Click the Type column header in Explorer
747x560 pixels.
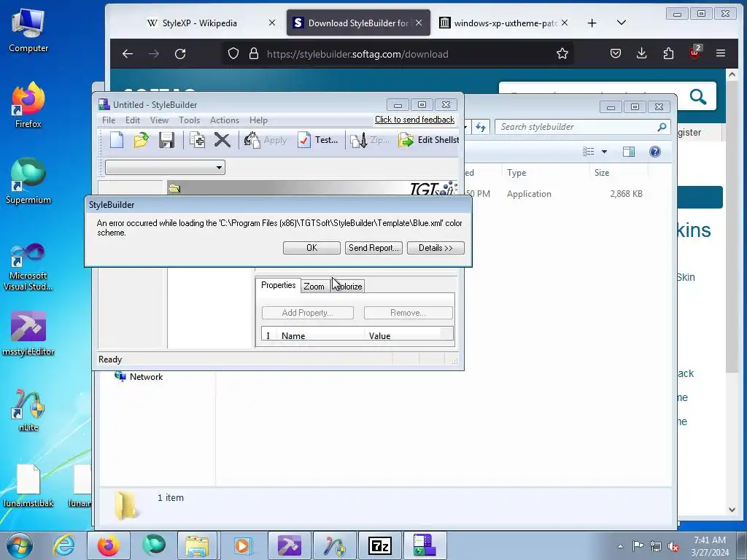[544, 172]
